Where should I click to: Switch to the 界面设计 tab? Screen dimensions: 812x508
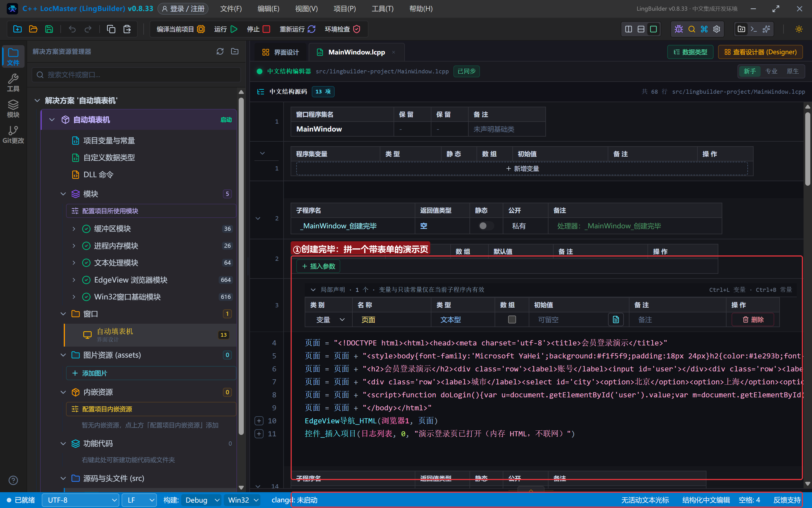coord(280,52)
